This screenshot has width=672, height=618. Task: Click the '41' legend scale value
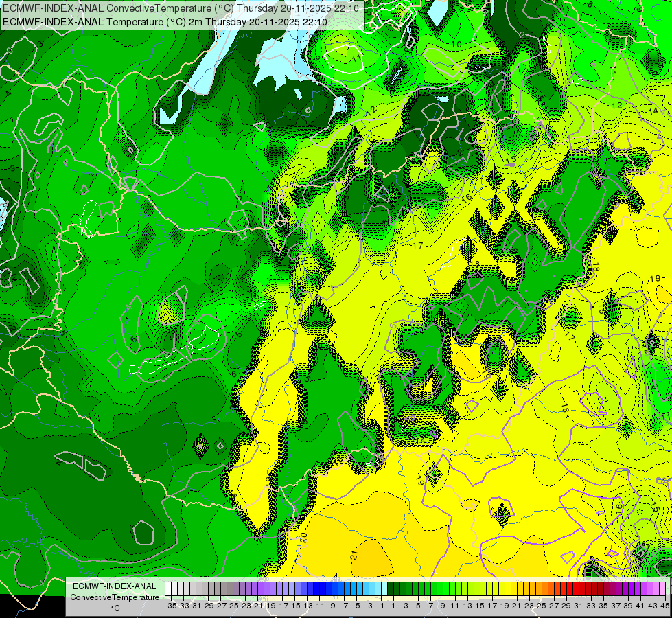click(640, 606)
